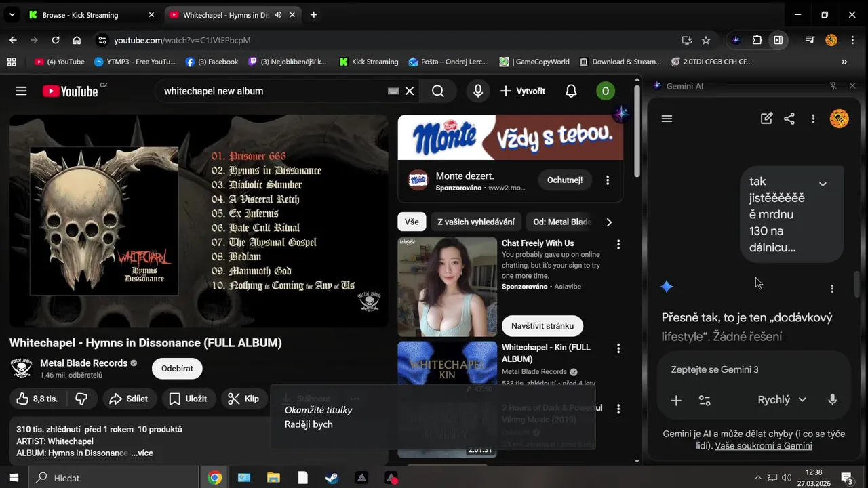Open the Windows Start menu
The image size is (868, 488).
(14, 478)
